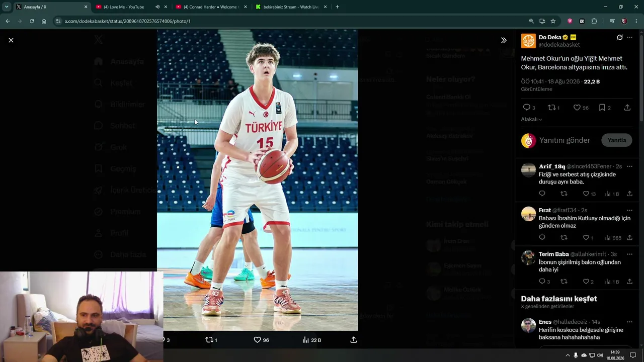The width and height of the screenshot is (644, 362).
Task: Bookmark this page with the star
Action: pyautogui.click(x=553, y=21)
